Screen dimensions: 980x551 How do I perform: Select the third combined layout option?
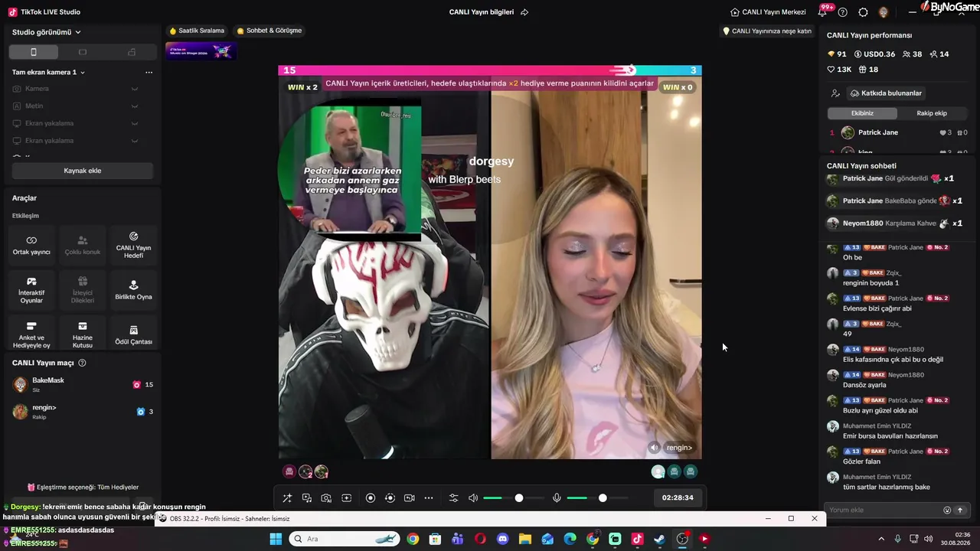click(x=132, y=52)
